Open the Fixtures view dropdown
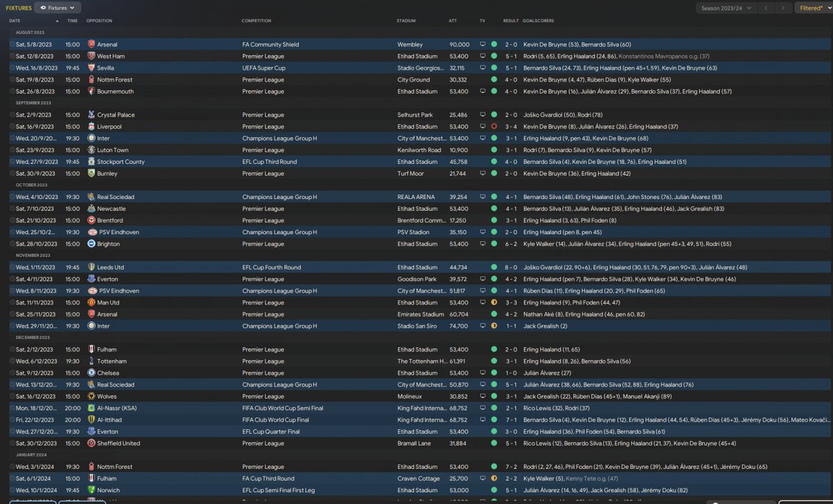The image size is (833, 504). [57, 8]
